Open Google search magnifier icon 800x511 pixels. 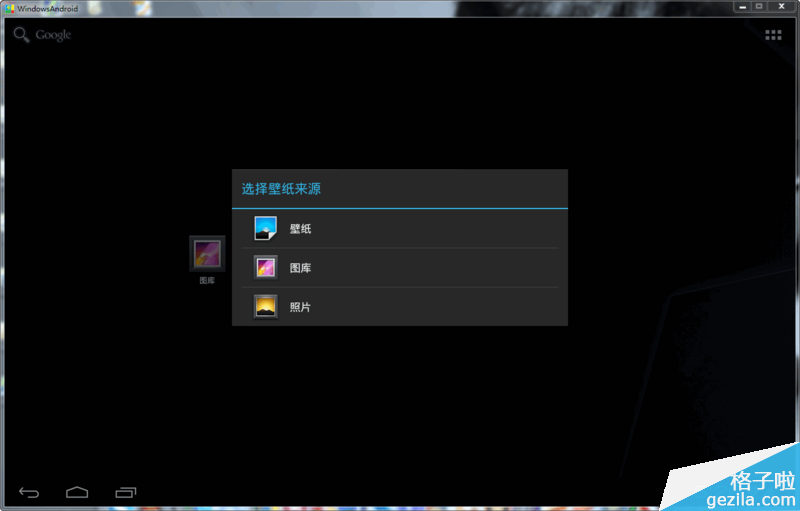point(21,35)
